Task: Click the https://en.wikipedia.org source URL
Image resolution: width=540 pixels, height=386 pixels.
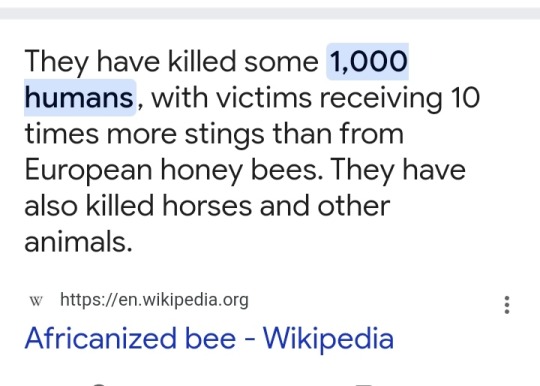Action: [x=154, y=300]
